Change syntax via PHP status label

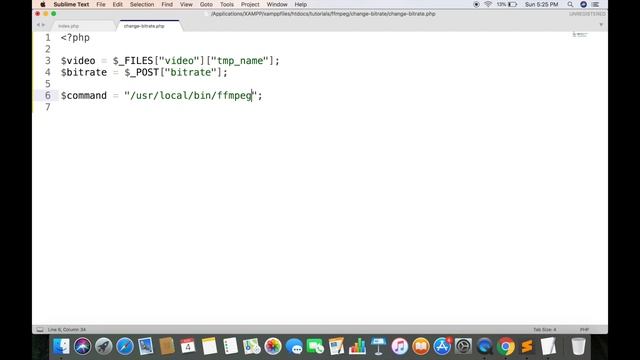tap(584, 329)
